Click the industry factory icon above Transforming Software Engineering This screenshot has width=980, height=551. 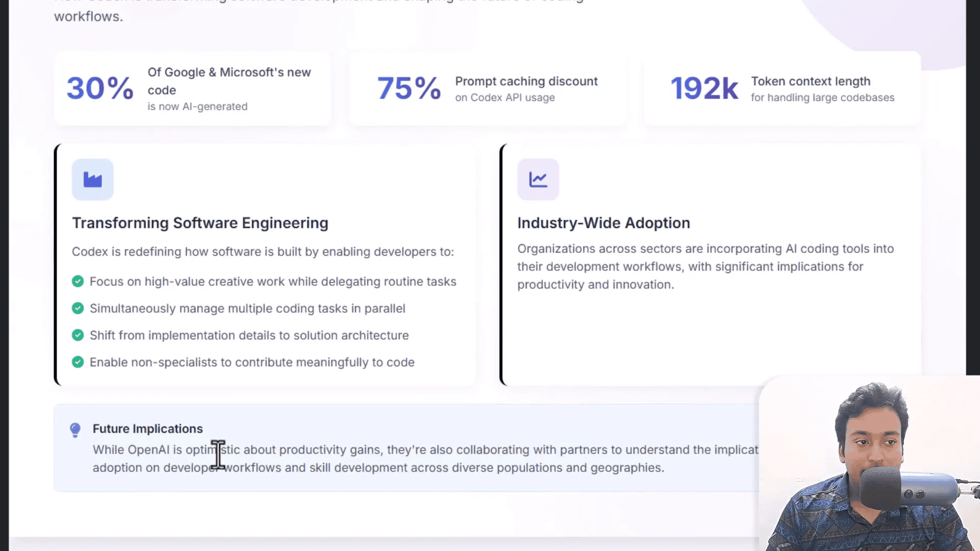[x=92, y=180]
